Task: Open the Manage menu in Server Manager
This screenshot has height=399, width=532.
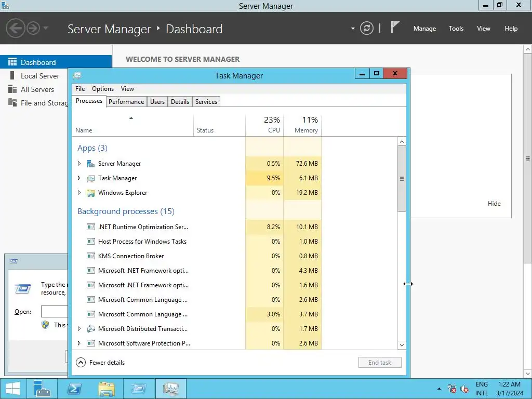Action: (424, 29)
